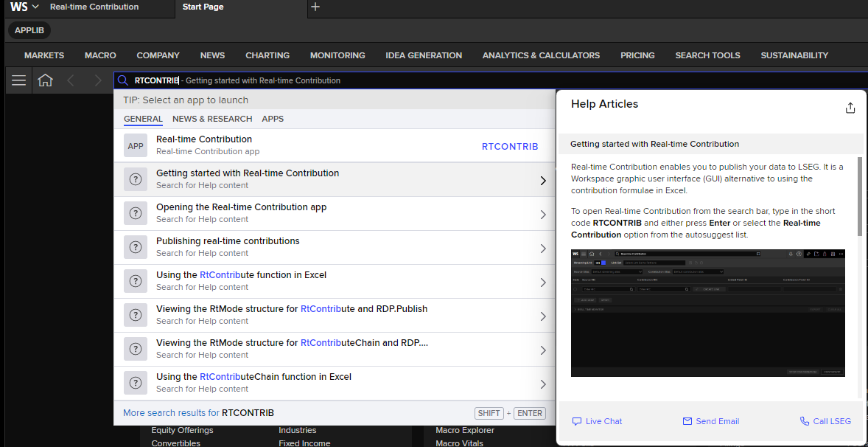Image resolution: width=868 pixels, height=447 pixels.
Task: Click the help article vertical scrollbar
Action: (860, 199)
